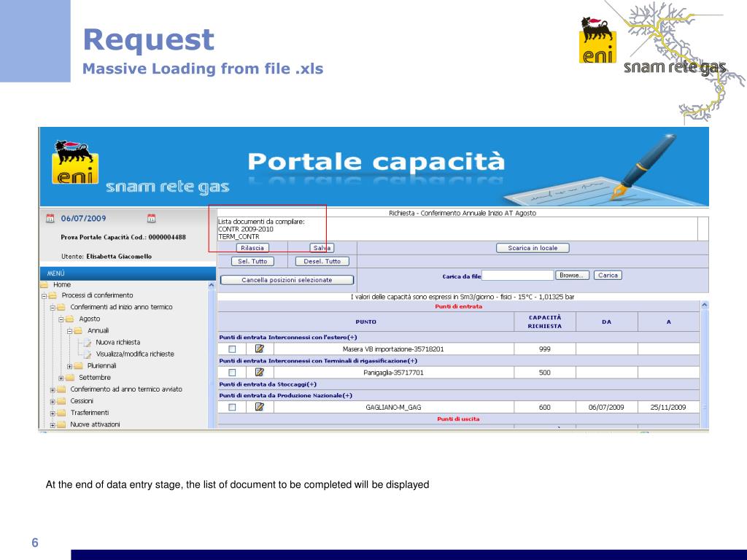Collapse the Annuali tree node
Screen dimensions: 747x560
point(70,331)
